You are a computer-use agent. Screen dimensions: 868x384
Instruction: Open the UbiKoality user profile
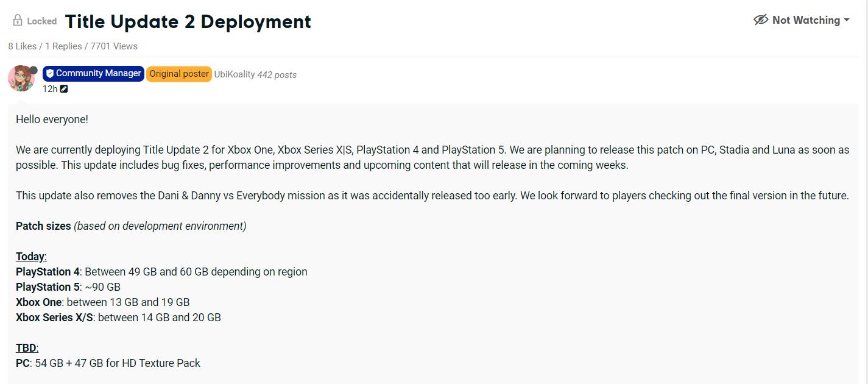coord(235,74)
